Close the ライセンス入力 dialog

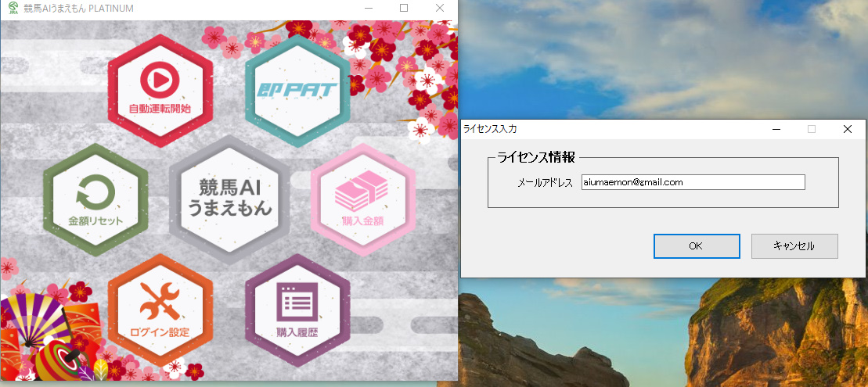coord(847,129)
